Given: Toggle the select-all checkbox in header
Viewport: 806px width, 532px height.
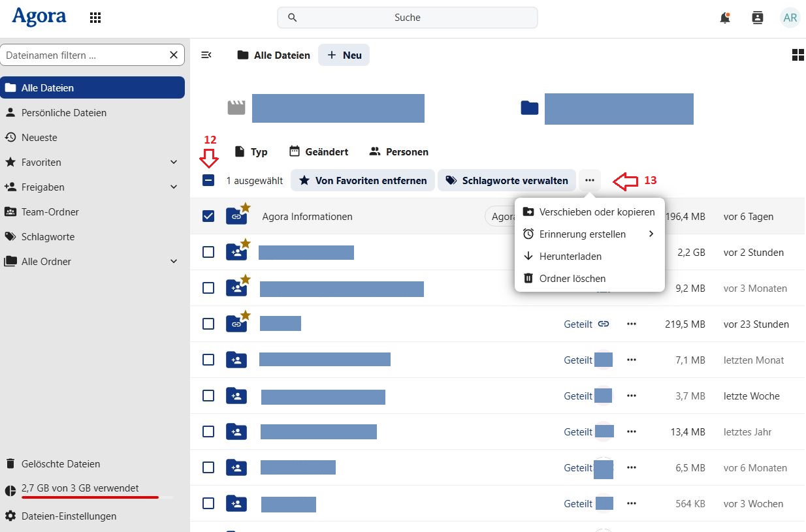Looking at the screenshot, I should [x=208, y=180].
